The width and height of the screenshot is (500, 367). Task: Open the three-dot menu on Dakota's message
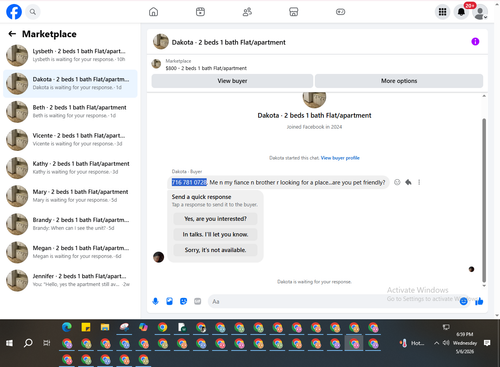point(419,182)
